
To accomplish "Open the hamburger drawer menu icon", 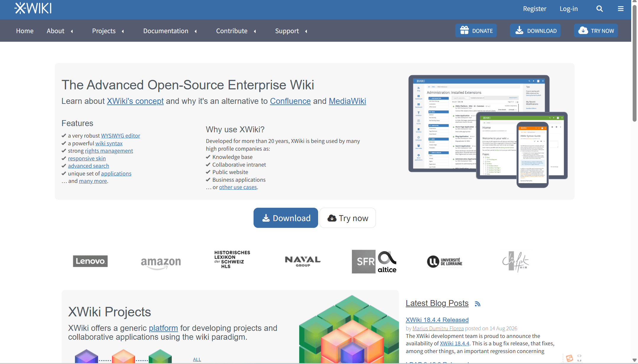I will pyautogui.click(x=621, y=9).
